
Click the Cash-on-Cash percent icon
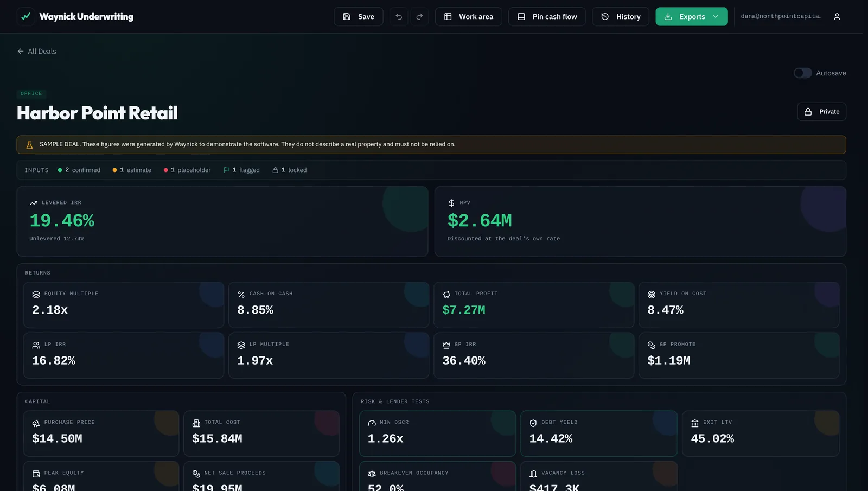241,294
